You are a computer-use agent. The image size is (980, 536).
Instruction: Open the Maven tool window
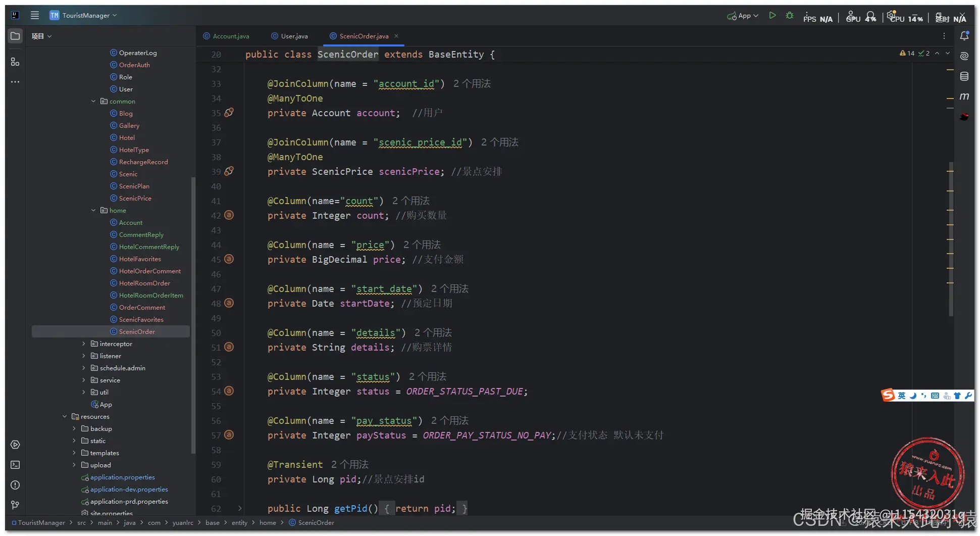[964, 96]
